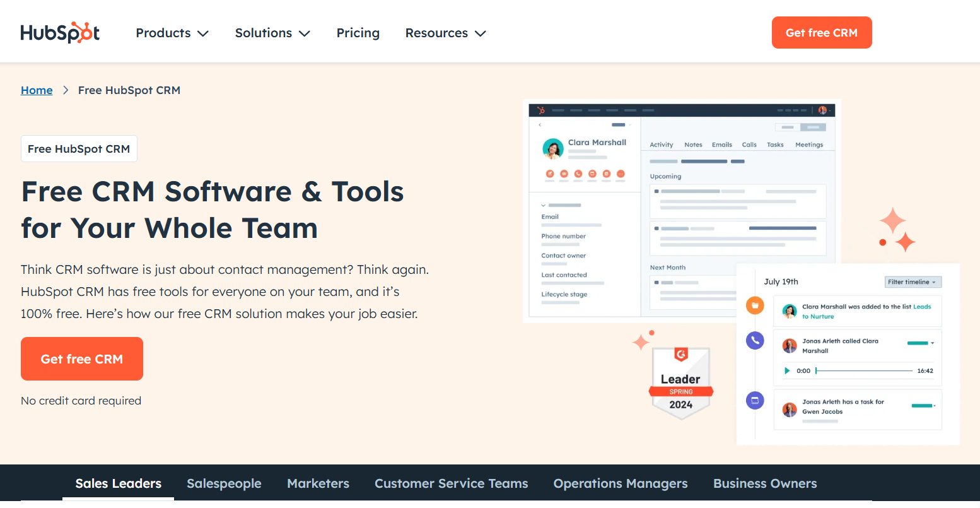Click the orange three-dots more icon under Clara Marshall

621,174
